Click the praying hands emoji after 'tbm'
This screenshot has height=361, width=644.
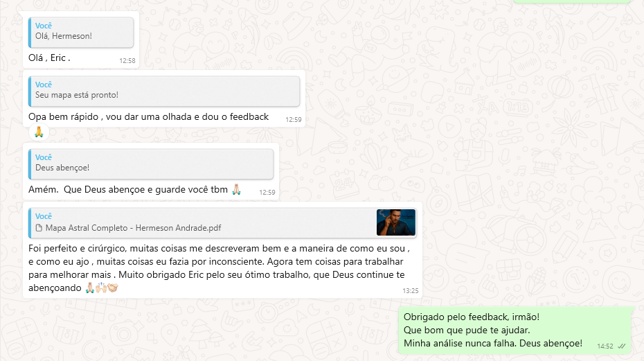point(237,190)
